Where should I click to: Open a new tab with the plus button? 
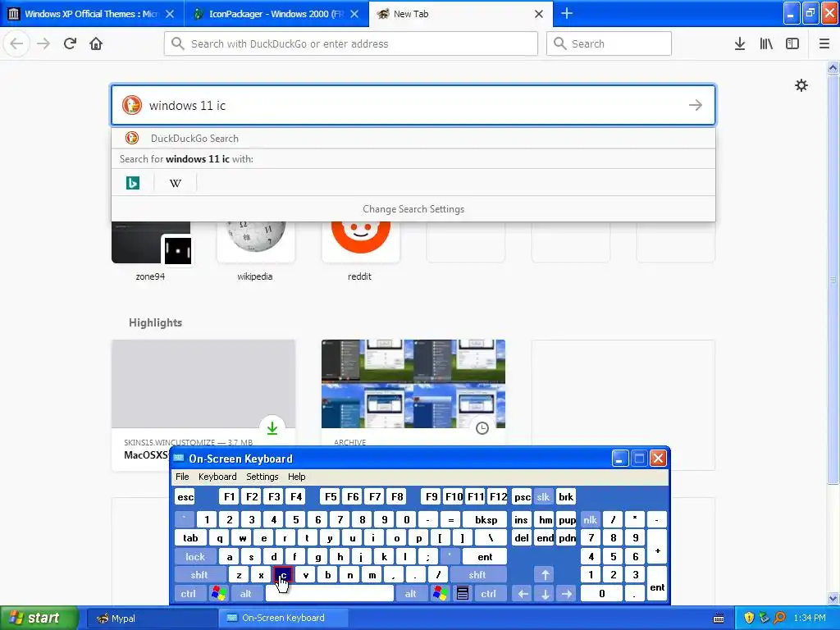click(x=567, y=13)
